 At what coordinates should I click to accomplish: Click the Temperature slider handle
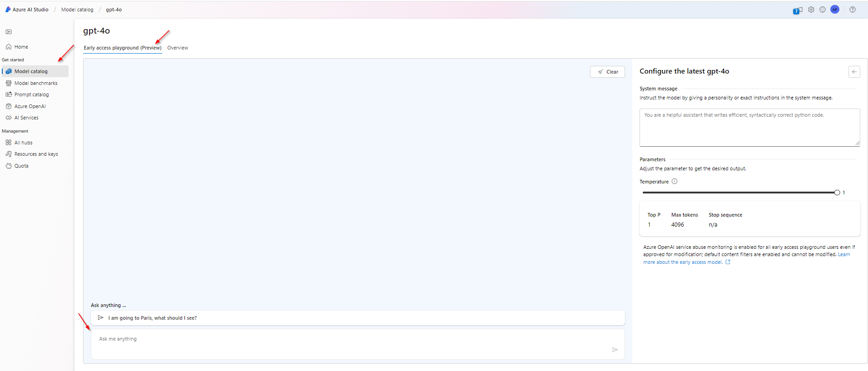click(837, 193)
